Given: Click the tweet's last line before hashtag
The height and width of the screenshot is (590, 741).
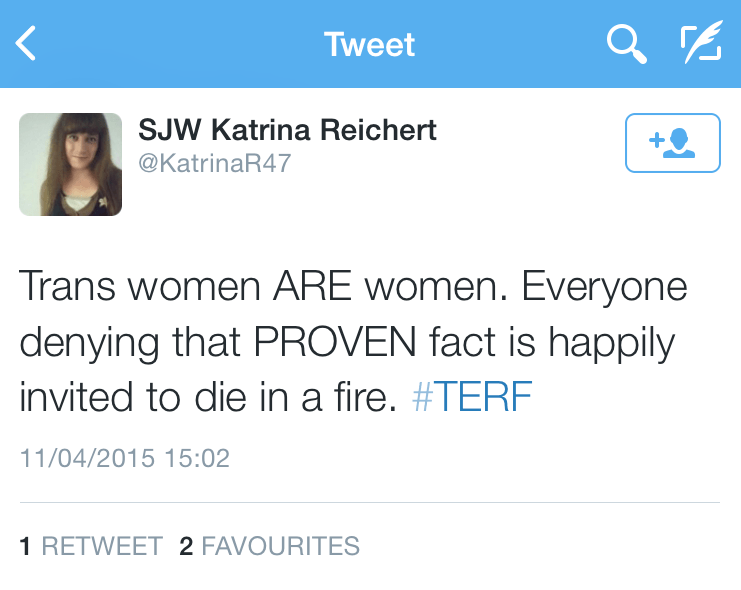Looking at the screenshot, I should click(x=210, y=398).
